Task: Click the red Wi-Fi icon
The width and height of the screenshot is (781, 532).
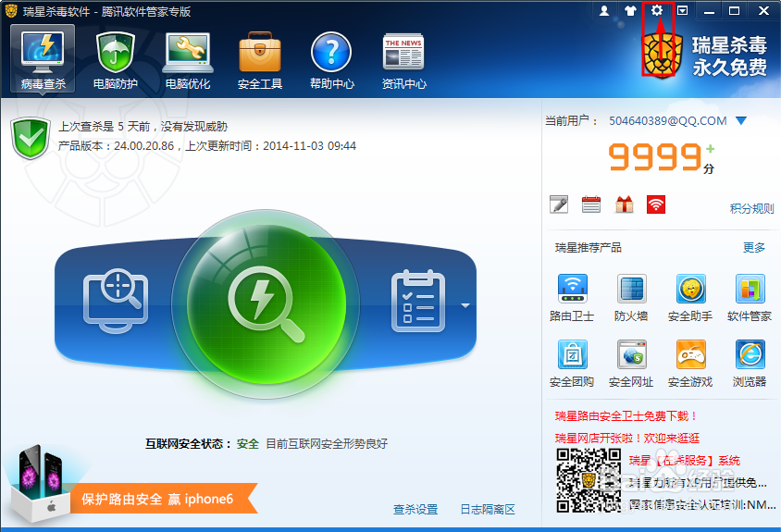Action: [x=656, y=204]
